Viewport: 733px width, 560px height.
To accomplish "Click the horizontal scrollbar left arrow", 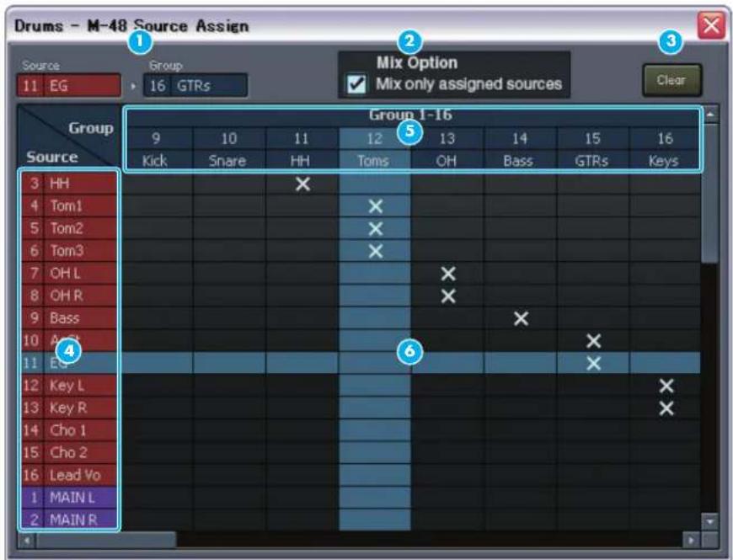I will tap(27, 541).
